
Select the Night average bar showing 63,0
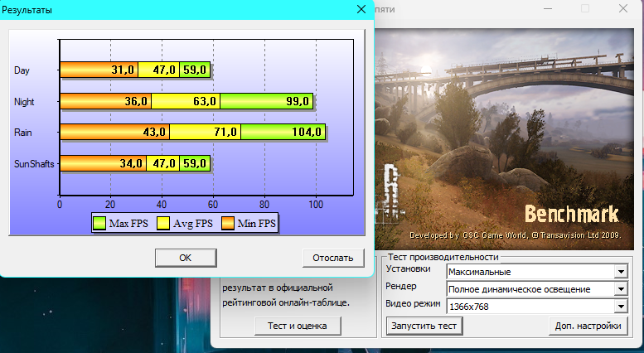pos(186,101)
